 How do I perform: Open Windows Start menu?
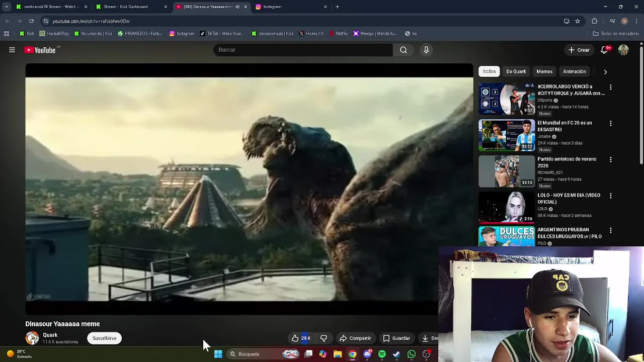[x=218, y=354]
